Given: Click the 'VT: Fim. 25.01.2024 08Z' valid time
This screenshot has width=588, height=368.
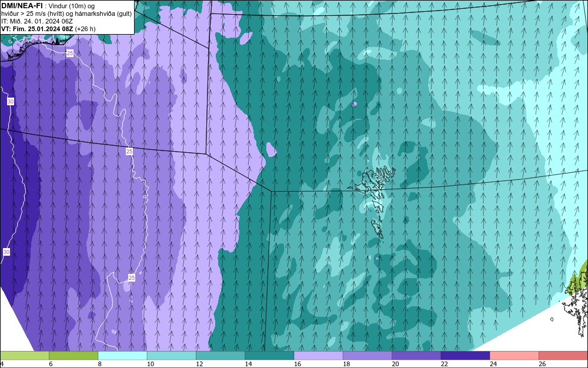Looking at the screenshot, I should coord(37,29).
